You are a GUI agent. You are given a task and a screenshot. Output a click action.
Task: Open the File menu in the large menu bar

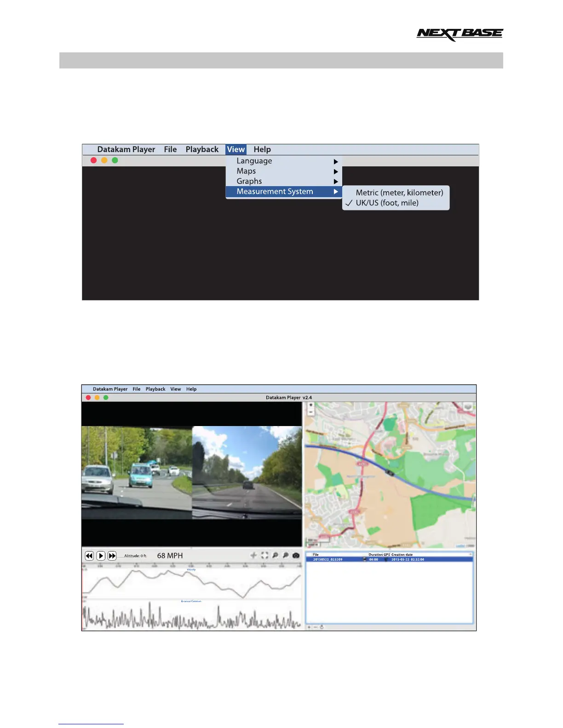[170, 149]
